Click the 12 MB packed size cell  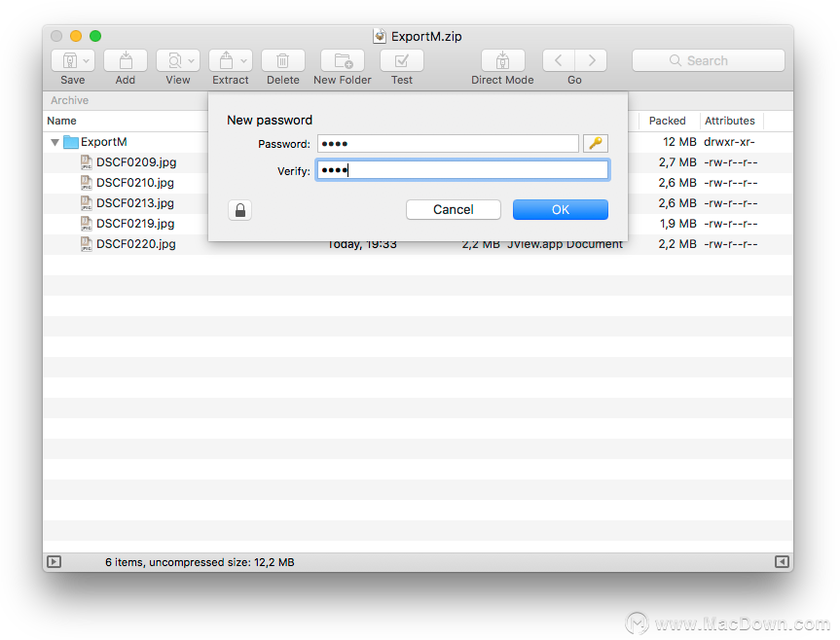tap(679, 142)
